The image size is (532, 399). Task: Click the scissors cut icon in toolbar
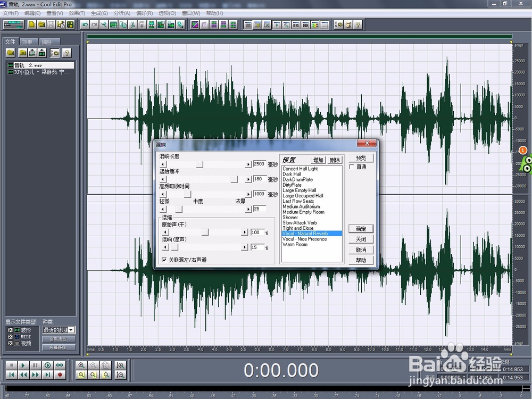132,24
